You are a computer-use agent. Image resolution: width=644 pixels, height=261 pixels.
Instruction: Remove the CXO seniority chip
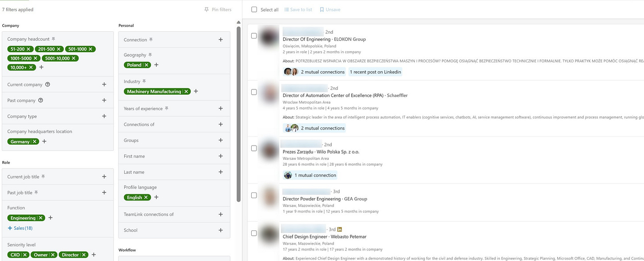[25, 255]
